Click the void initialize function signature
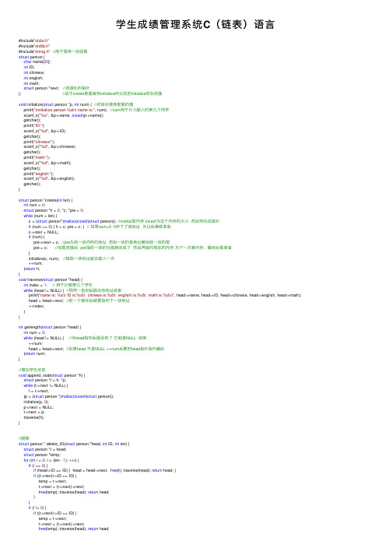392x555 pixels. tap(75, 104)
